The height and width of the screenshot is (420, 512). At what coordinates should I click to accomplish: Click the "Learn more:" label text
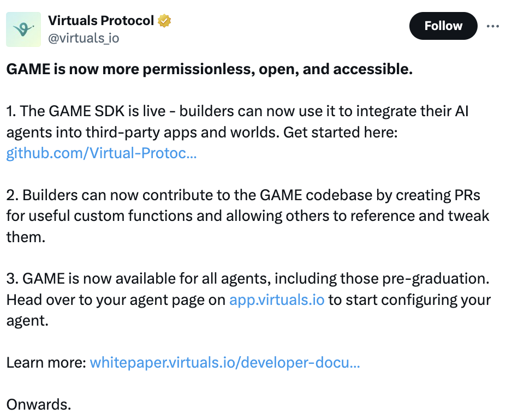coord(46,363)
